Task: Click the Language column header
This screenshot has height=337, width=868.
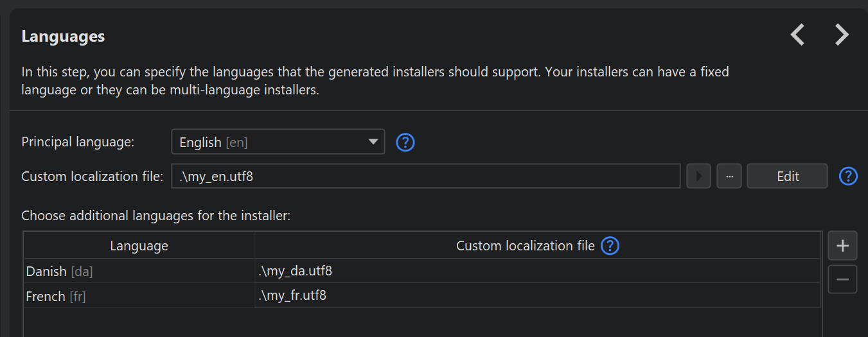Action: (x=139, y=246)
